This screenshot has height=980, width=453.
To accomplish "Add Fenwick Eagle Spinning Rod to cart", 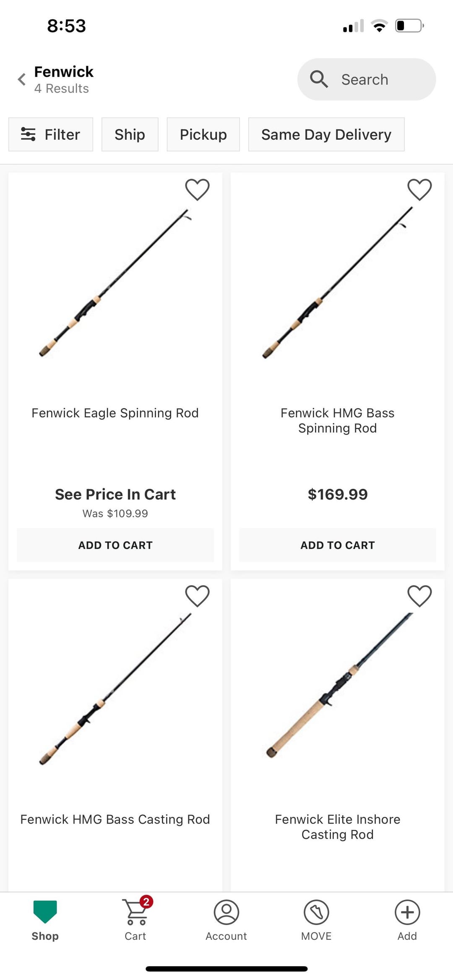I will tap(115, 545).
